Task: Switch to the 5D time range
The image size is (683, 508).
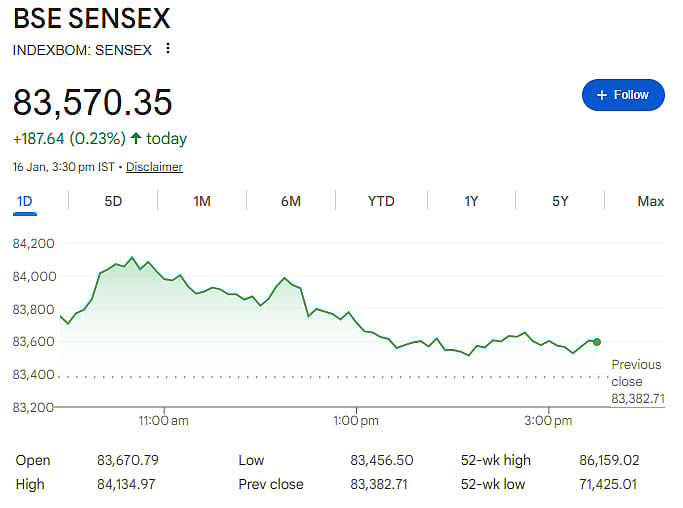Action: pos(113,201)
